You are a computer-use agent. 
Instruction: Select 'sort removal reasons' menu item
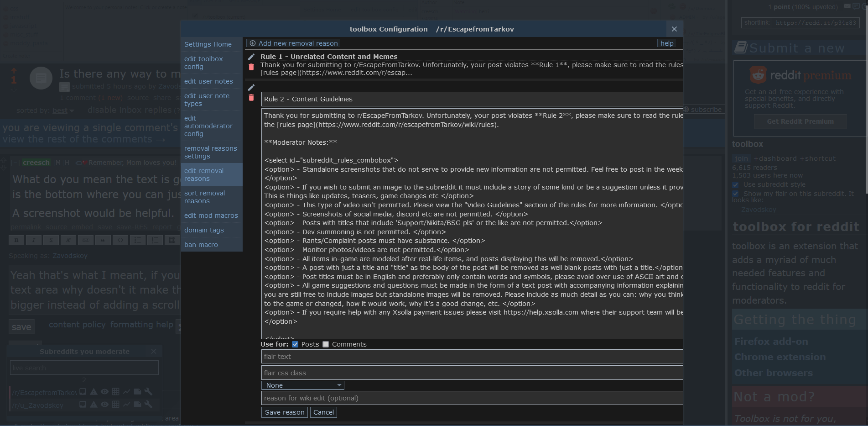pyautogui.click(x=212, y=197)
